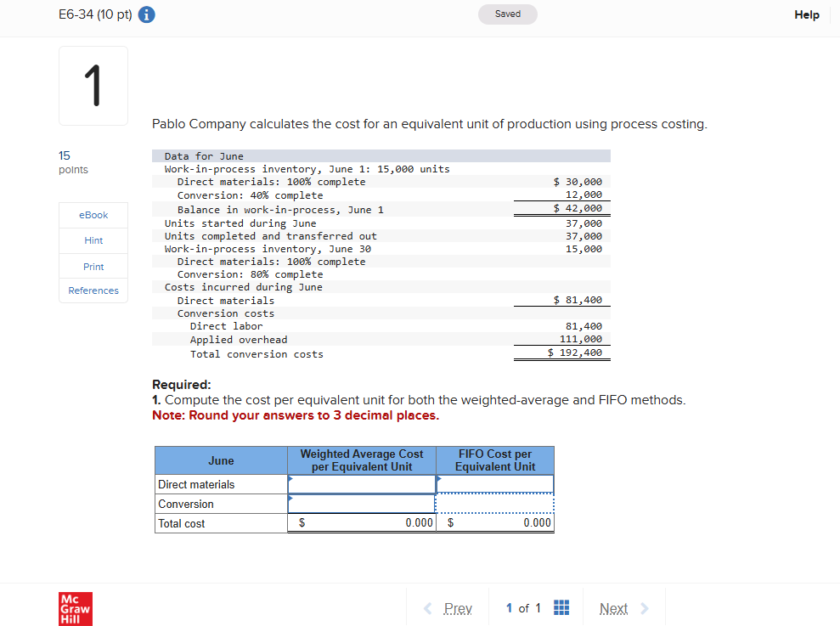This screenshot has width=840, height=626.
Task: Click the Saved status button
Action: coord(507,14)
